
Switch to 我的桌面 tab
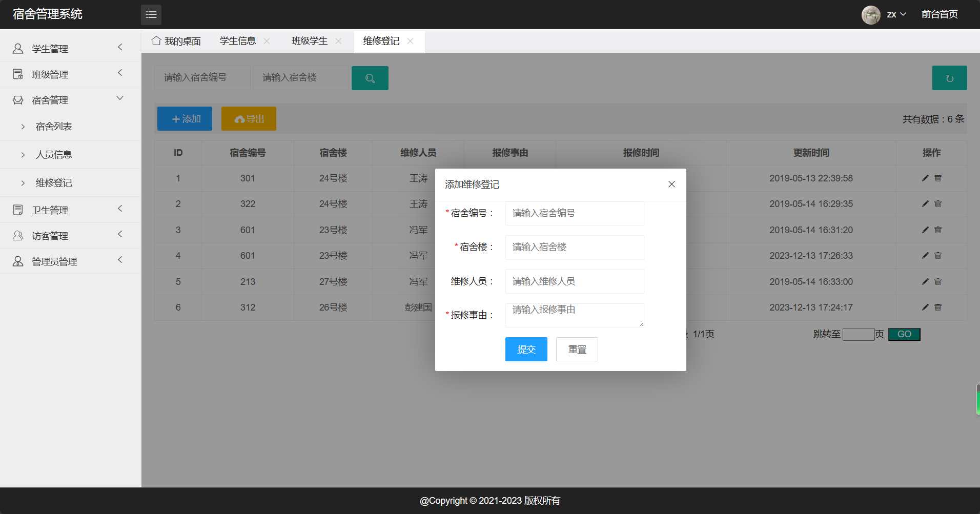pos(176,41)
